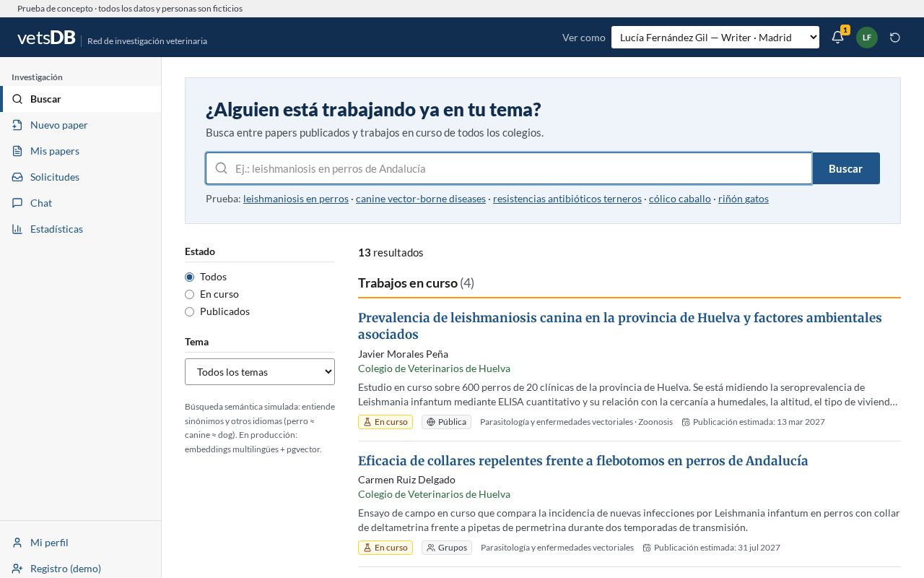Click the search text input field
Screen dimensions: 924x578
(509, 168)
